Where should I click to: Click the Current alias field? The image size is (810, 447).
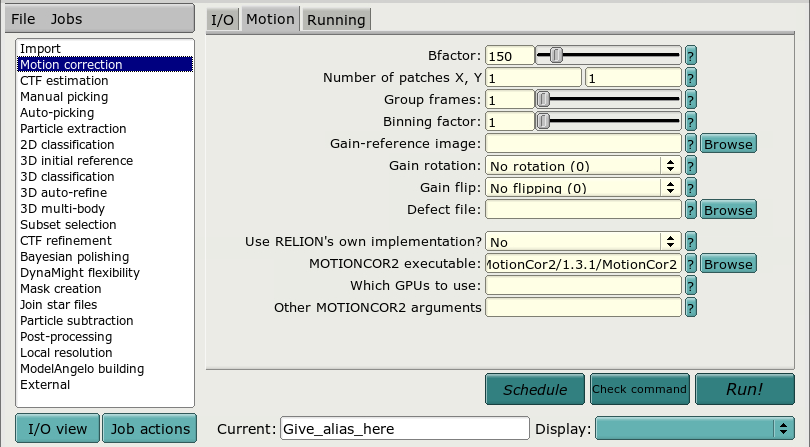(405, 428)
